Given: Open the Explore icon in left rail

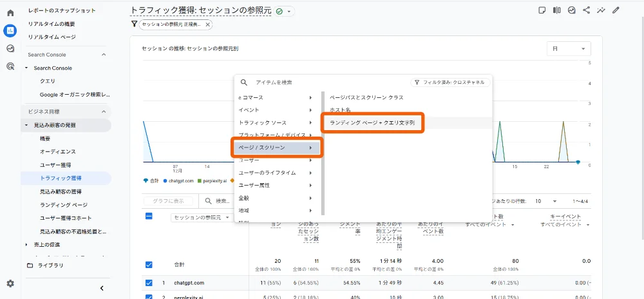Looking at the screenshot, I should [x=10, y=48].
